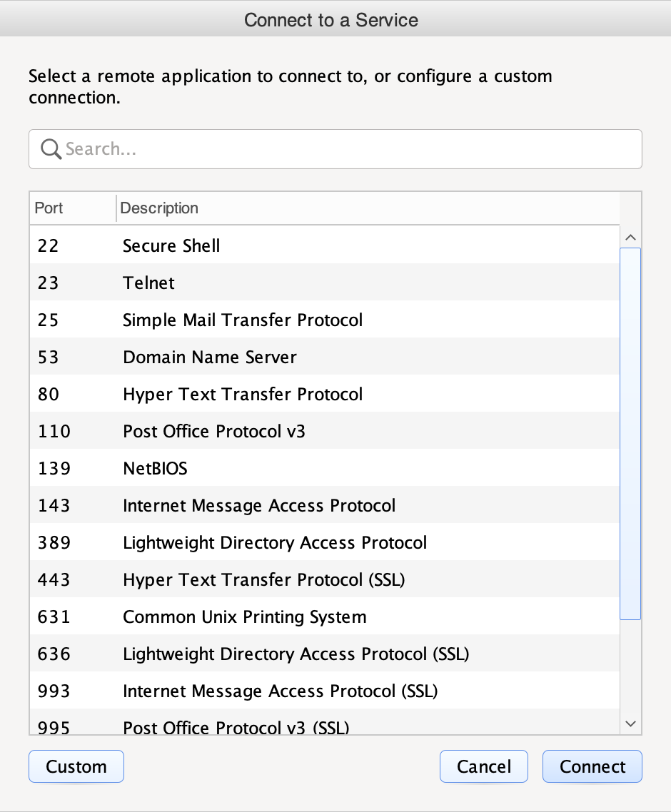
Task: Select the Secure Shell port 22 row
Action: (324, 245)
